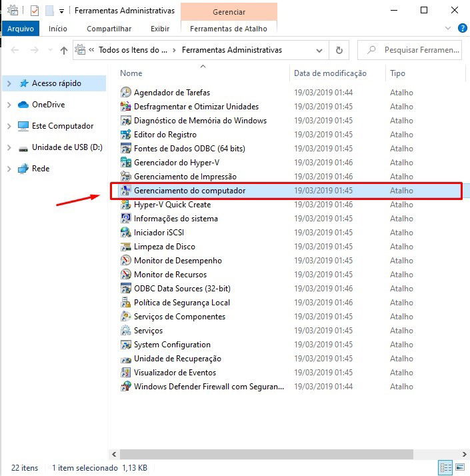470x476 pixels.
Task: Open the Customize Quick Access Toolbar dropdown
Action: [x=61, y=11]
